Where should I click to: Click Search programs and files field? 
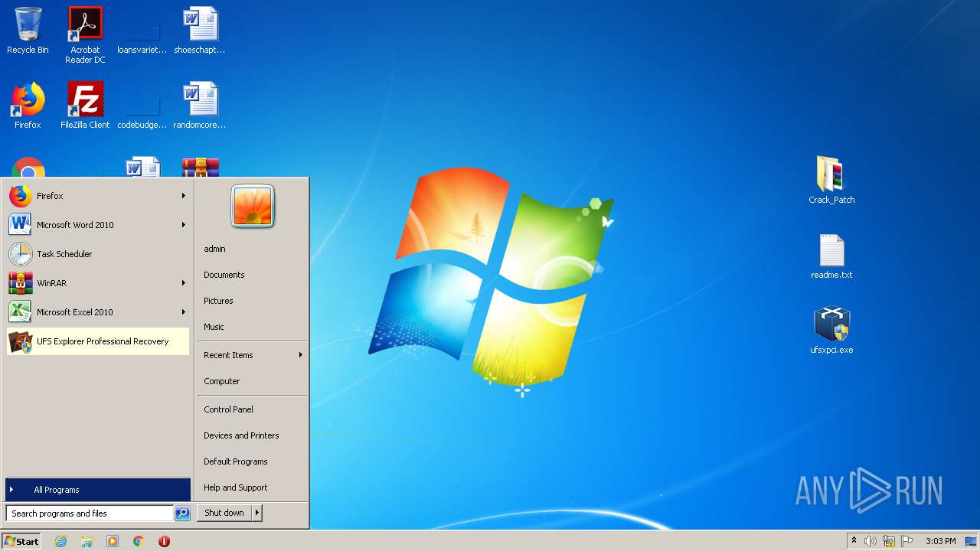(x=90, y=514)
